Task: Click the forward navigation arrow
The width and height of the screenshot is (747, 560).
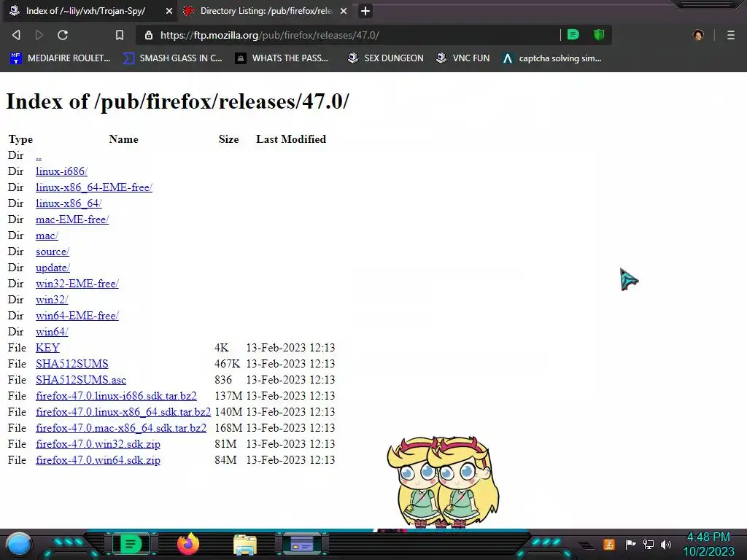Action: point(39,35)
